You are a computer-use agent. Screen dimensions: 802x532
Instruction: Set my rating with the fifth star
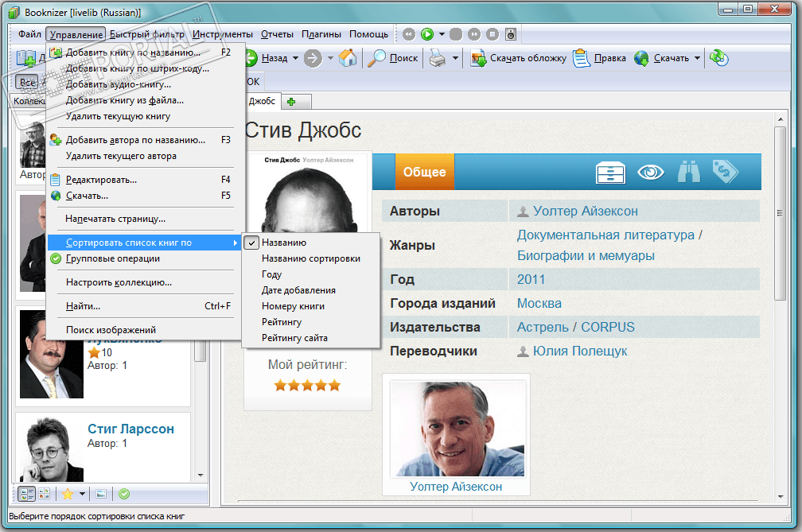tap(334, 386)
